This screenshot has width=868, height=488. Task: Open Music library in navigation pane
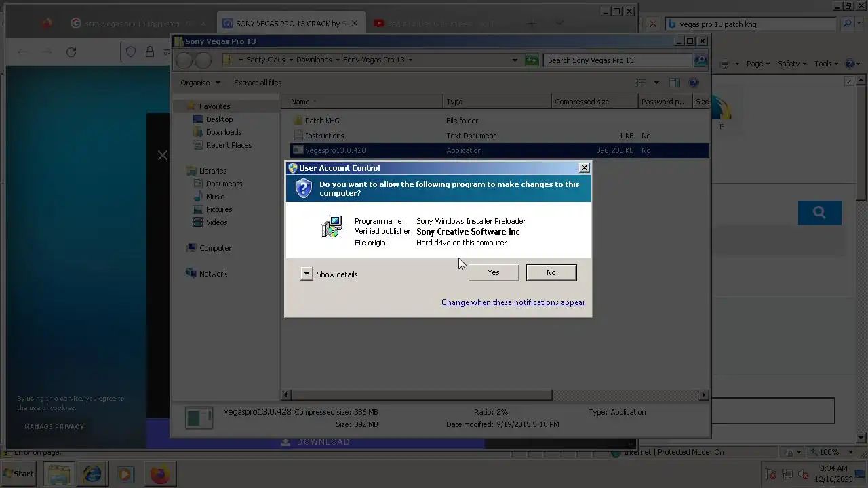coord(215,197)
